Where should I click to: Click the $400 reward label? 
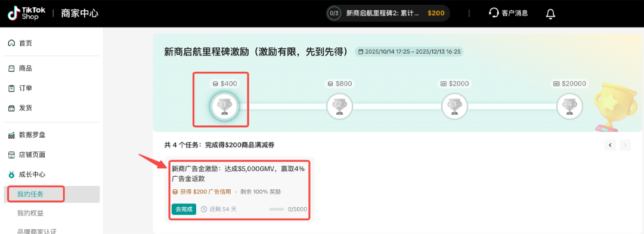click(x=225, y=84)
